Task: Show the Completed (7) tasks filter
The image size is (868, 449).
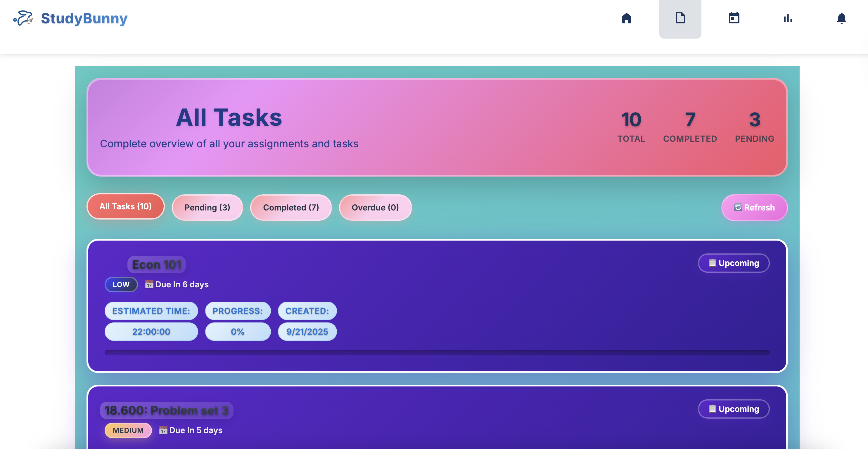Action: pos(291,207)
